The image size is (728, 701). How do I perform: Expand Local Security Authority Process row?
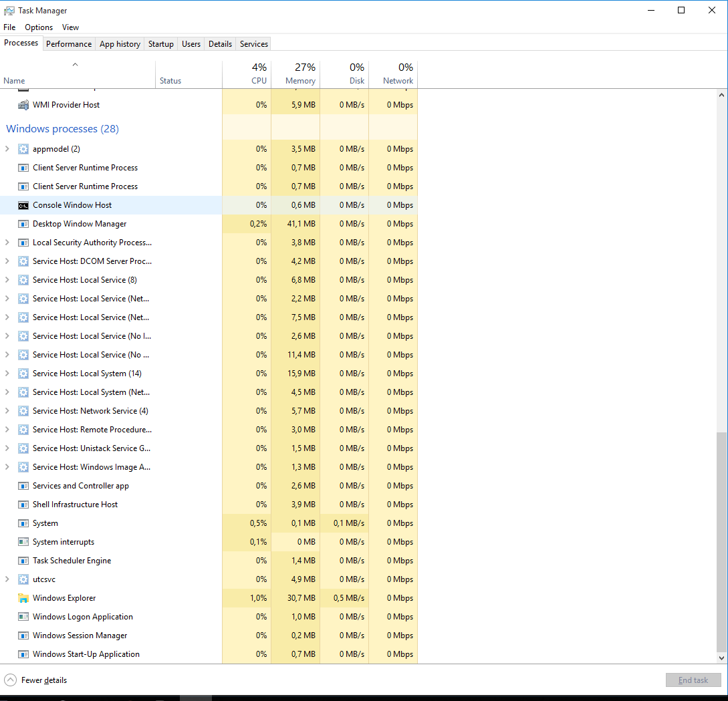[7, 243]
